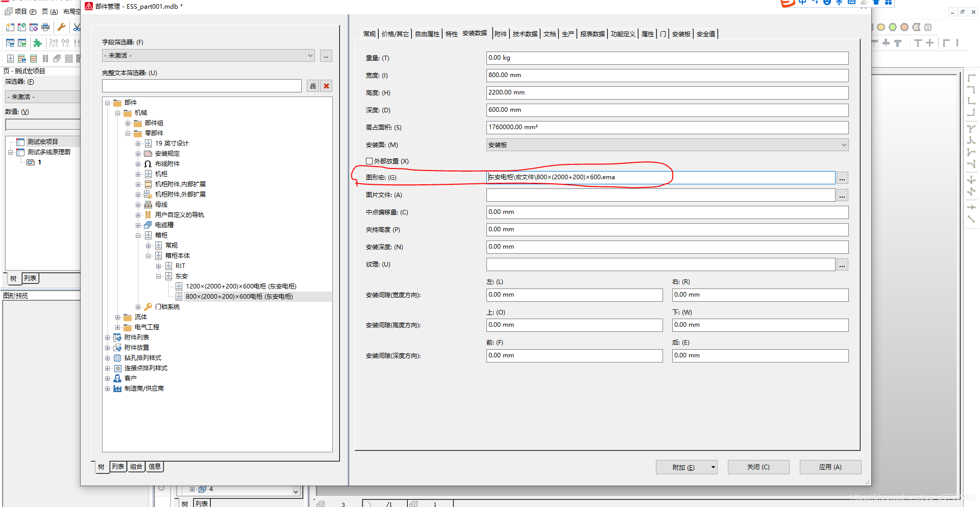The width and height of the screenshot is (980, 507).
Task: Click the browse button for 图形宏 field
Action: tap(842, 178)
